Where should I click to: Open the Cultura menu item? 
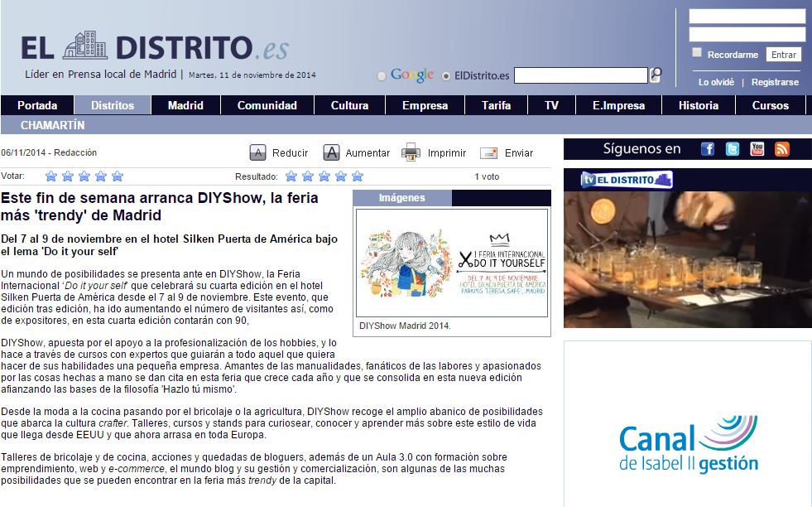coord(349,106)
